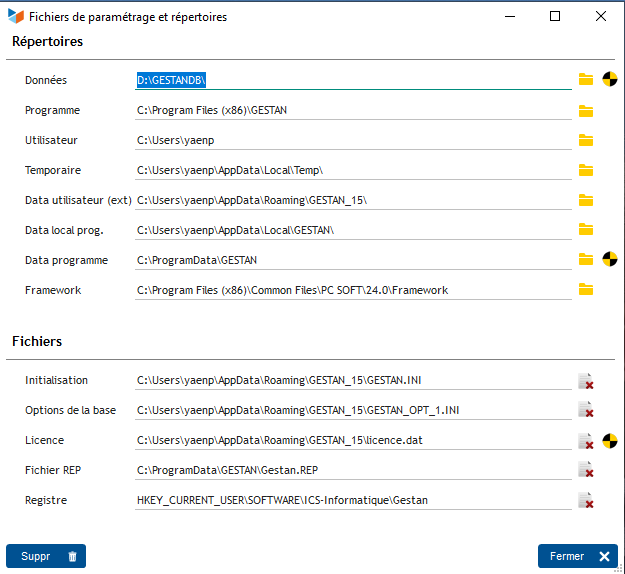
Task: Select the Licence path text field
Action: coord(353,440)
